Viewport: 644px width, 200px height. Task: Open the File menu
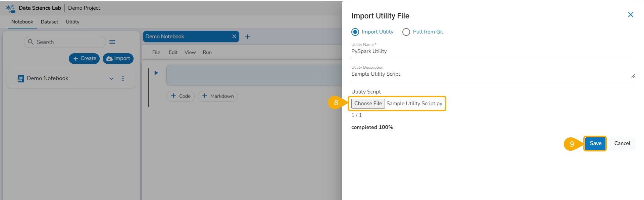pyautogui.click(x=156, y=52)
